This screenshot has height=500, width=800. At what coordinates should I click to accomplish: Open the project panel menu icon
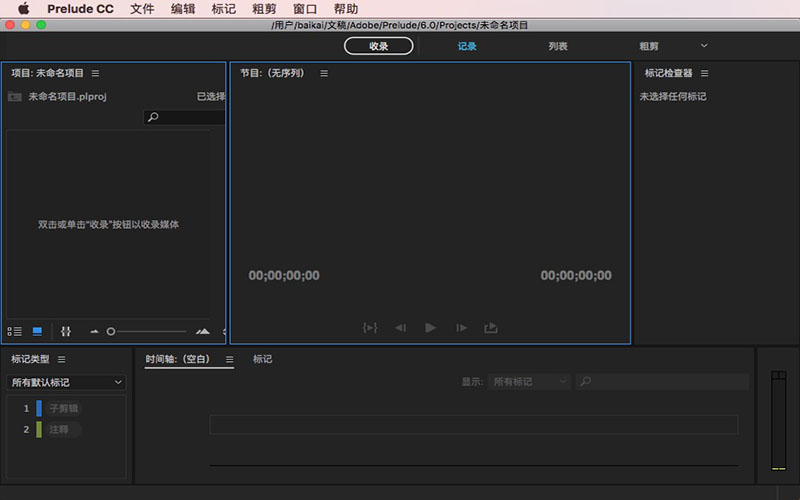point(95,73)
